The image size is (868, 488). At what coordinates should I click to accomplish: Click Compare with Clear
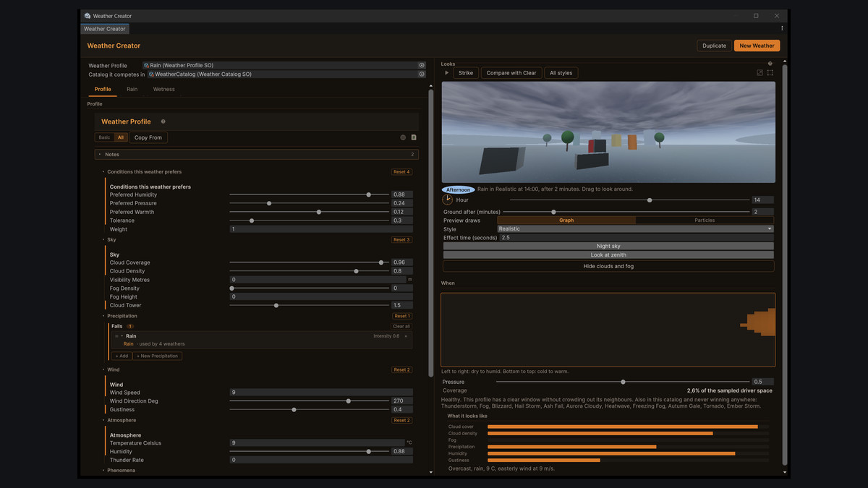point(511,73)
